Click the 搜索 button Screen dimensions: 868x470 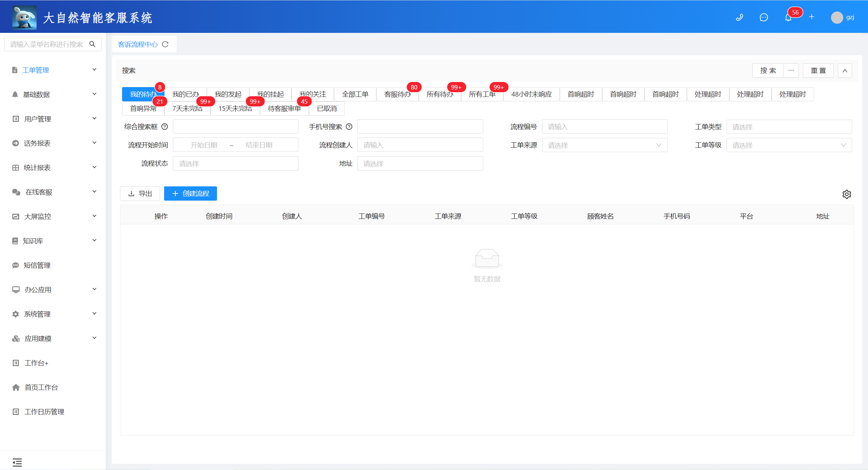click(x=768, y=70)
